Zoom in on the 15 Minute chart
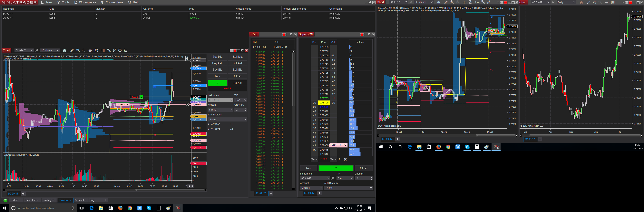Image resolution: width=644 pixels, height=212 pixels. pos(78,50)
